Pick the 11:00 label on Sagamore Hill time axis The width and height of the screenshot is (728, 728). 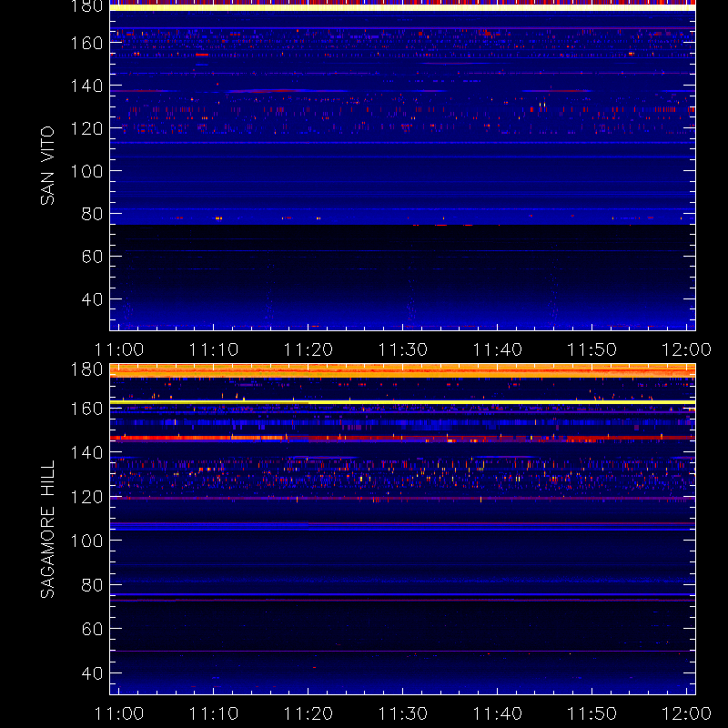(119, 713)
